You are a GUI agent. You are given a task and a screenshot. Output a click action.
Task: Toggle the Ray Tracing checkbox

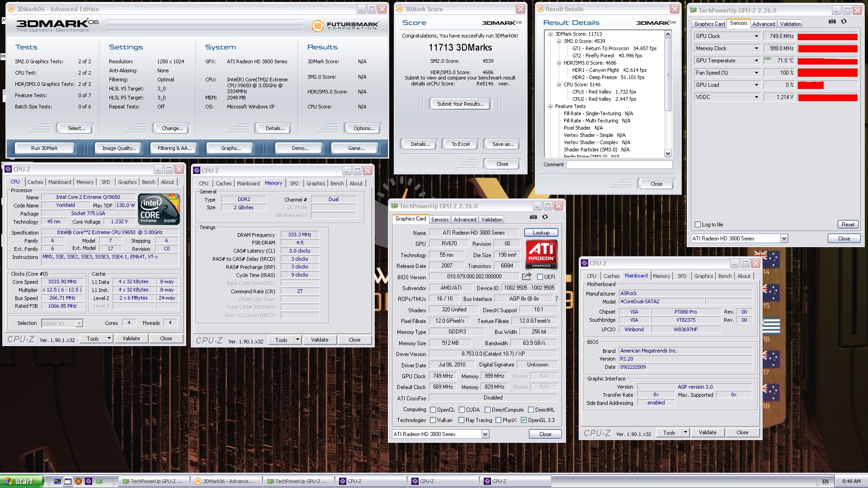tap(461, 420)
